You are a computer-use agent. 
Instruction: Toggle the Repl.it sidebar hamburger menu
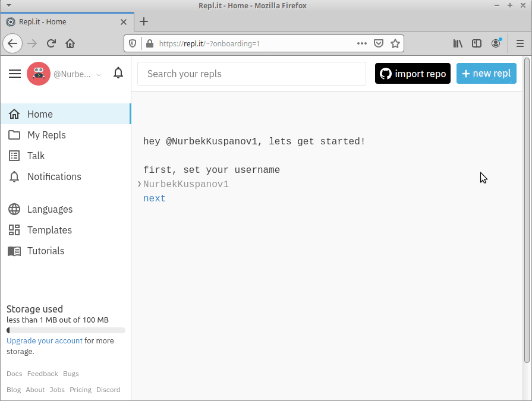coord(15,74)
